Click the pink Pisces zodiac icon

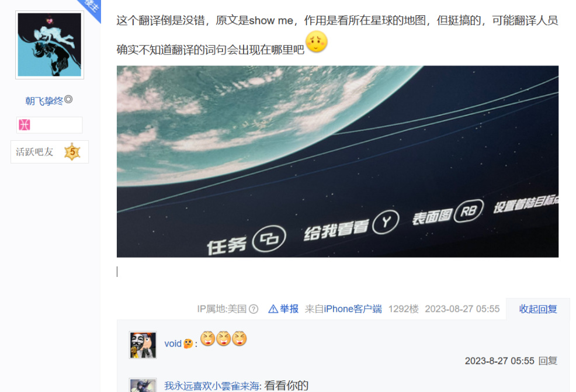pos(25,125)
